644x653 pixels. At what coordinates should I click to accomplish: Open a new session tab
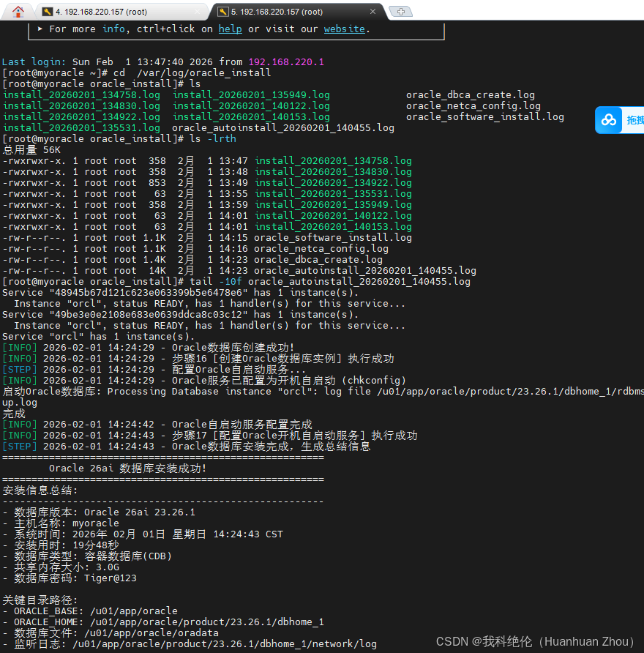(x=401, y=12)
